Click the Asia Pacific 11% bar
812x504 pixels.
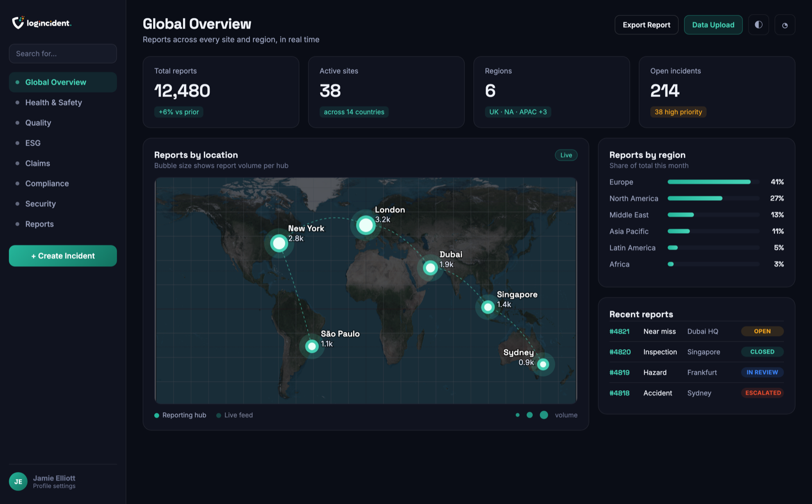point(714,231)
